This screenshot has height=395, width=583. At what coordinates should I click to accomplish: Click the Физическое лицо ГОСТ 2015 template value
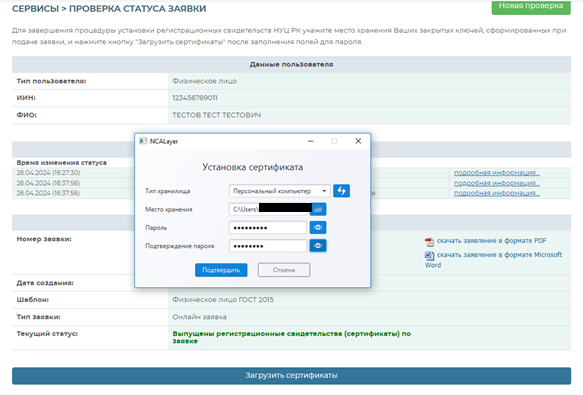click(x=223, y=300)
